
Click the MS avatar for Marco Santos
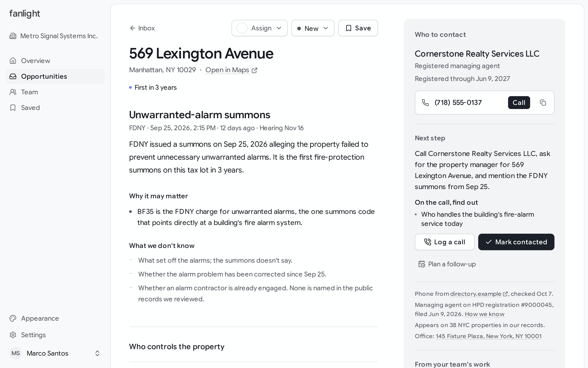point(16,353)
